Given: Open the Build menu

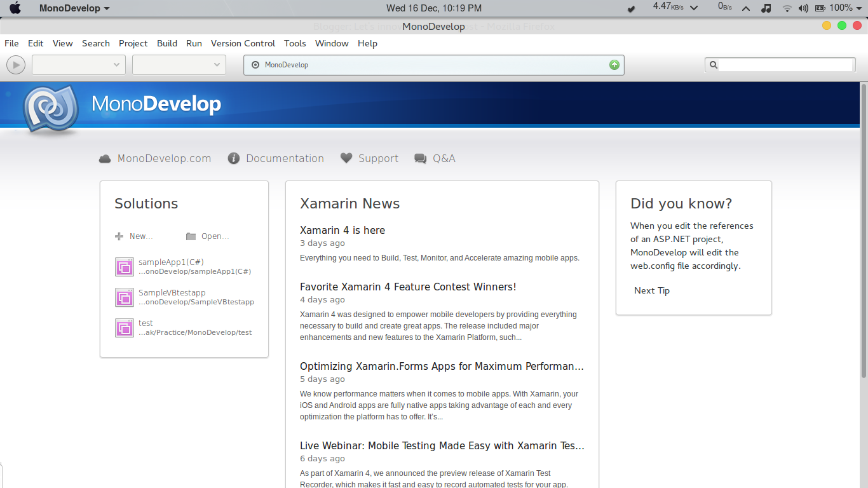Looking at the screenshot, I should pos(167,43).
